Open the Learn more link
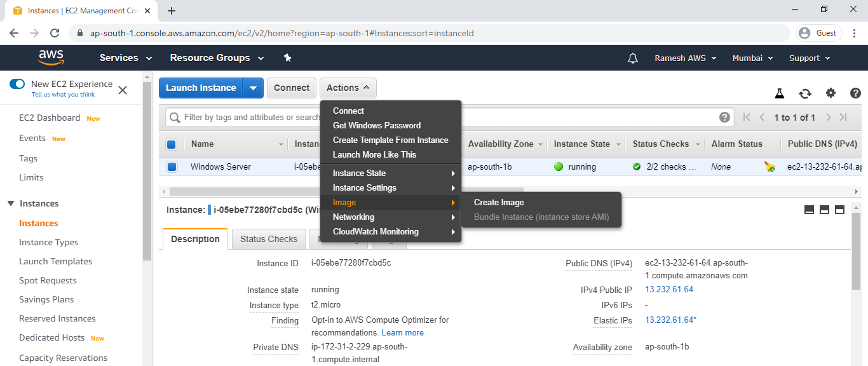Viewport: 868px width, 366px height. coord(402,332)
